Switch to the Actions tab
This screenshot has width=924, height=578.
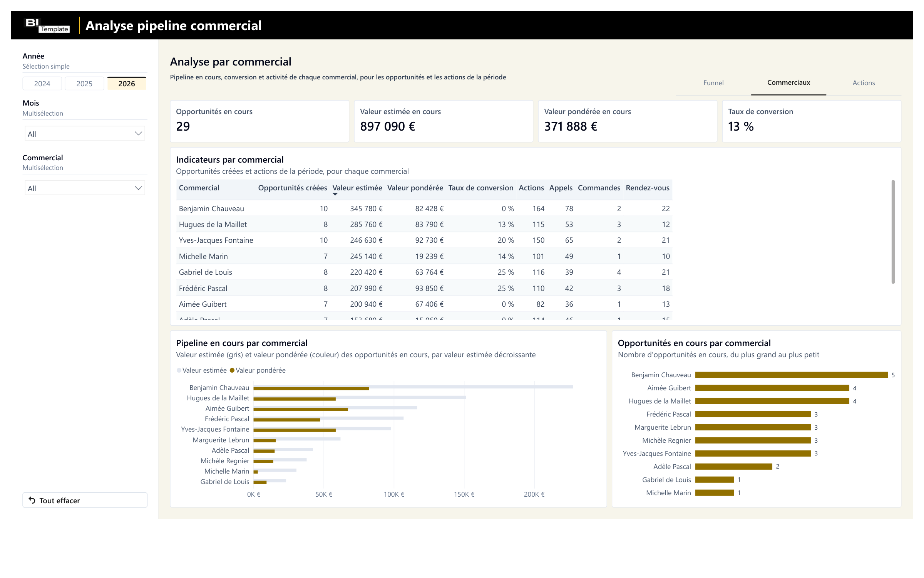pos(864,83)
